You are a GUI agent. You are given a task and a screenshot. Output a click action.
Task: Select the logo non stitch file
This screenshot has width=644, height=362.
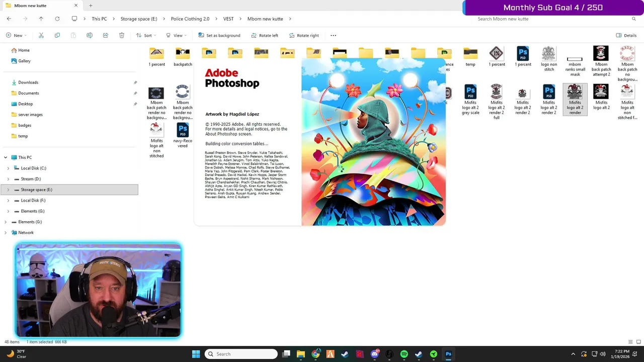click(x=549, y=59)
